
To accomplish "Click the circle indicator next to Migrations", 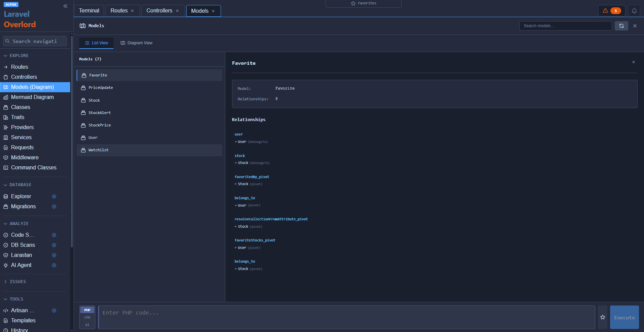I will tap(54, 207).
